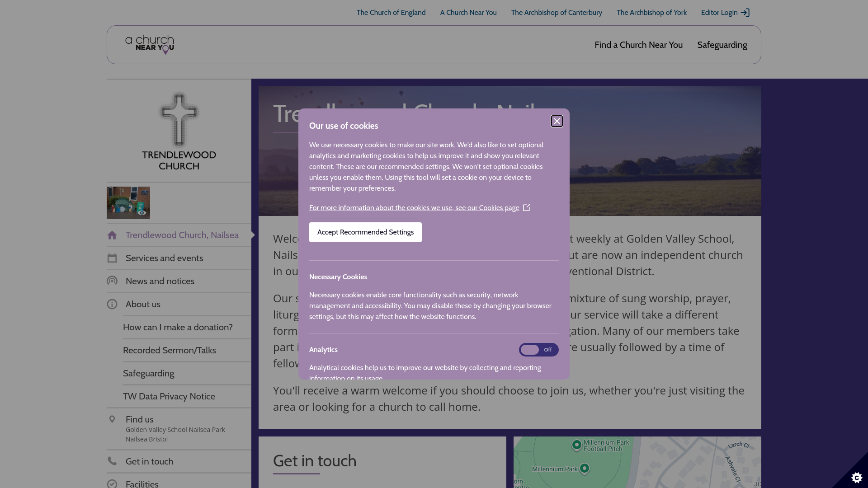This screenshot has width=868, height=488.
Task: Close the cookies dialog with X
Action: pos(557,121)
